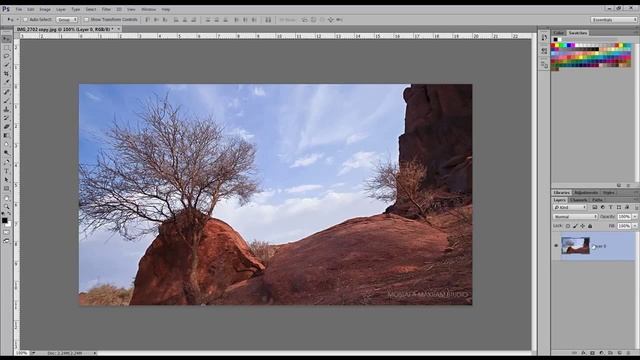Screen dimensions: 640x360
Task: Swap the foreground and background colors
Action: pyautogui.click(x=9, y=214)
